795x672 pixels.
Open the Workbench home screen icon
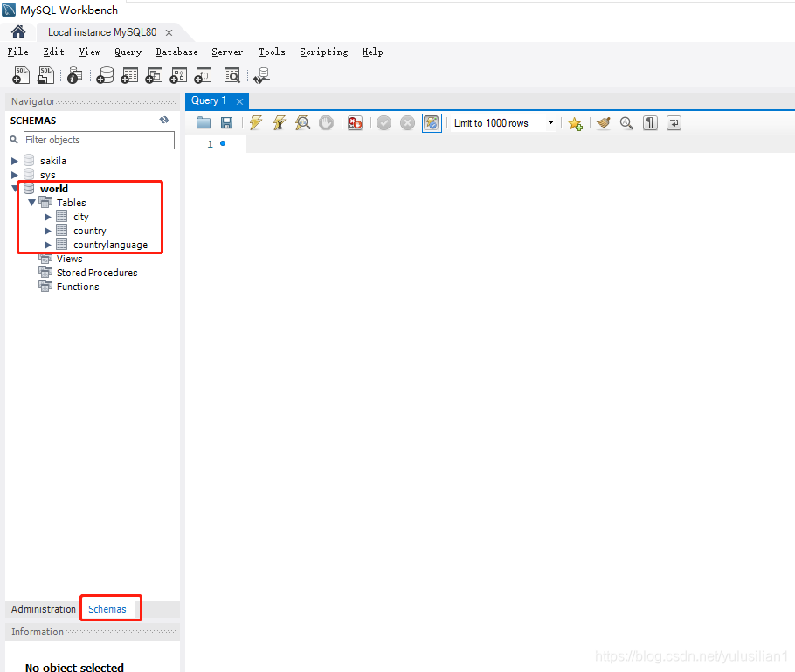point(18,32)
